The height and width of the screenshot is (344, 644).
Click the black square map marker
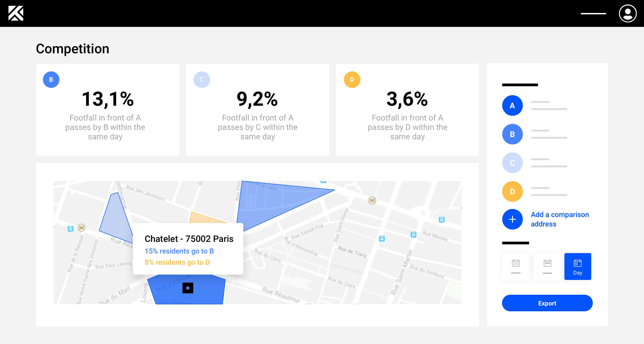188,288
